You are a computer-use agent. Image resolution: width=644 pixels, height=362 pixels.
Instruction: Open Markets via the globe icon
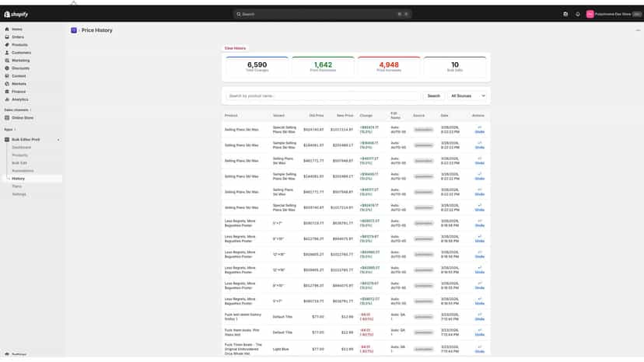[x=7, y=84]
